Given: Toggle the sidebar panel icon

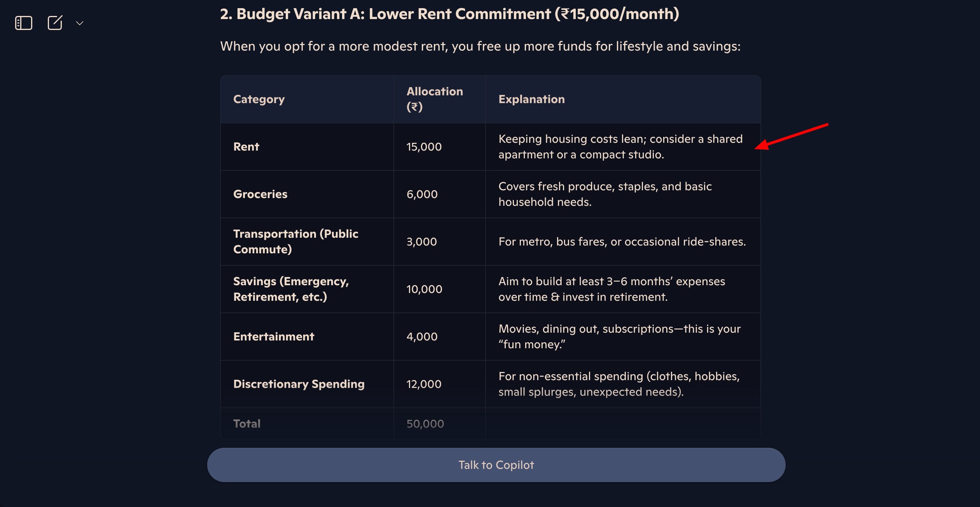Looking at the screenshot, I should (23, 23).
